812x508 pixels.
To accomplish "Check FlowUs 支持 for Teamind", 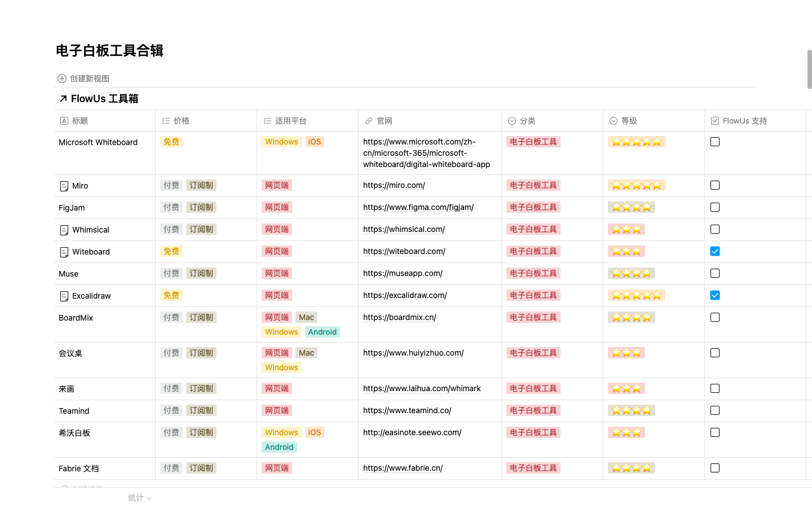I will click(715, 410).
